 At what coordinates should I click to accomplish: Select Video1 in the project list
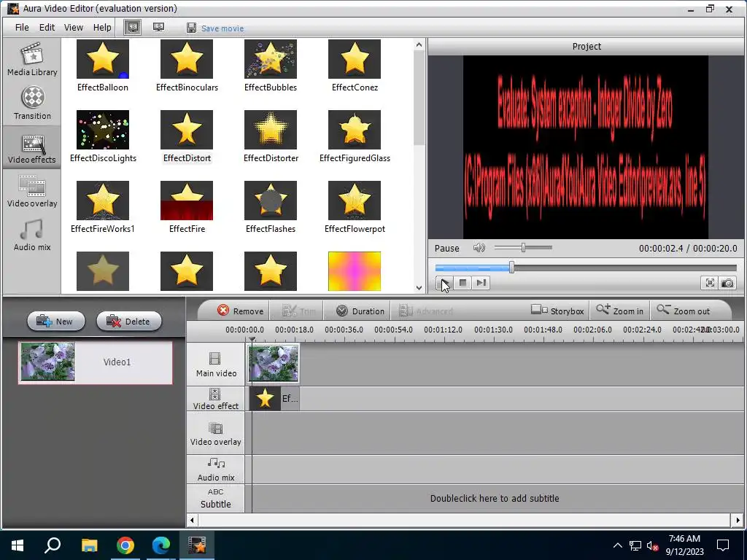[x=96, y=362]
